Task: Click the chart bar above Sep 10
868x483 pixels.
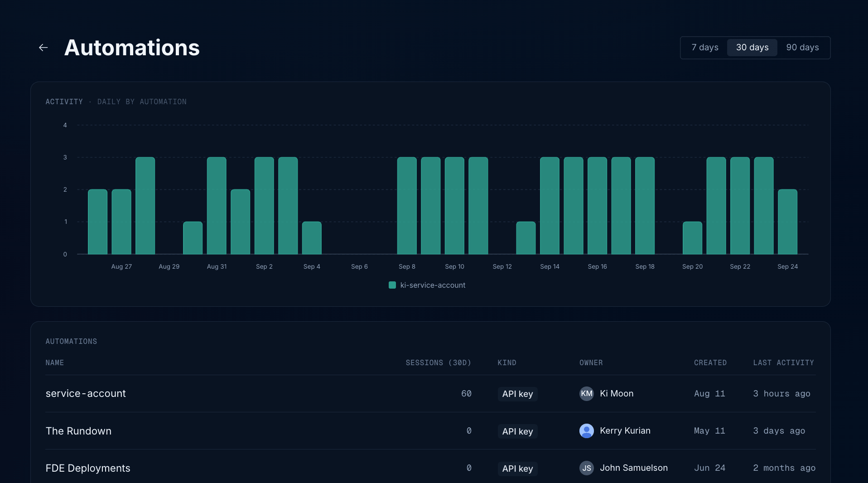Action: click(x=454, y=206)
